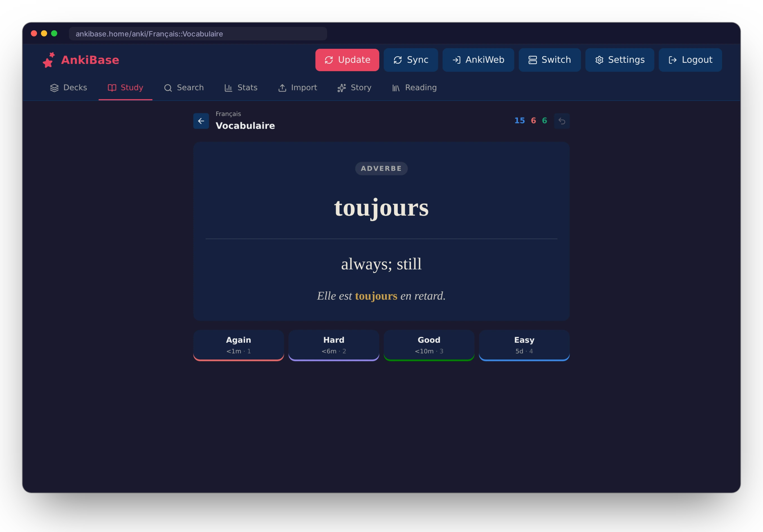Click the Switch profile button
The height and width of the screenshot is (532, 763).
(550, 60)
